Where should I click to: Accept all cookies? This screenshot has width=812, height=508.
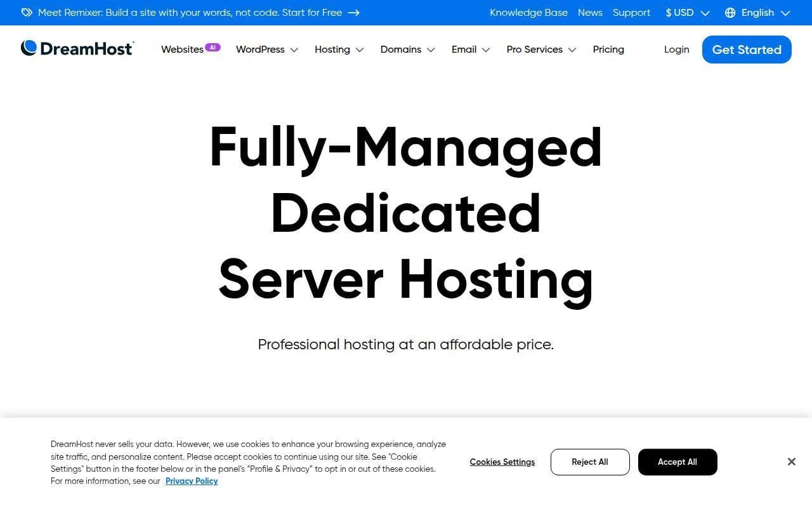point(678,462)
